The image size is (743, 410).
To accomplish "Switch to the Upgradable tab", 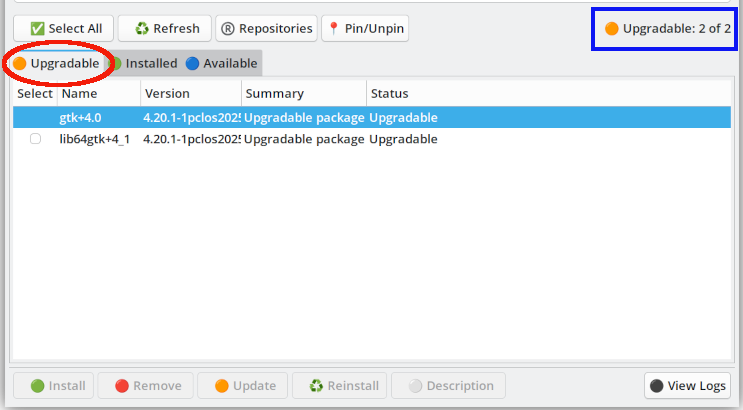I will point(57,64).
